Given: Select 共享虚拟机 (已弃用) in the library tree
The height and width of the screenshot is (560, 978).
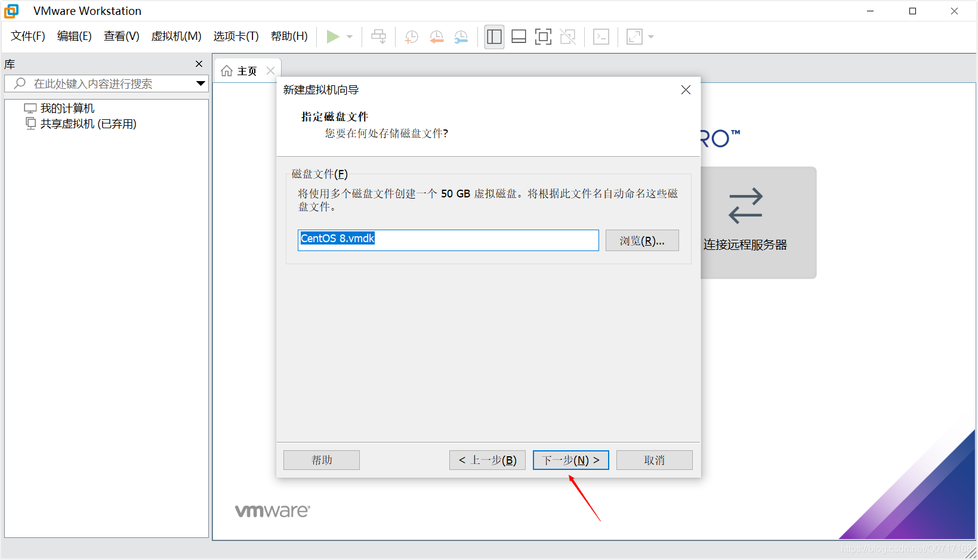Looking at the screenshot, I should tap(81, 124).
